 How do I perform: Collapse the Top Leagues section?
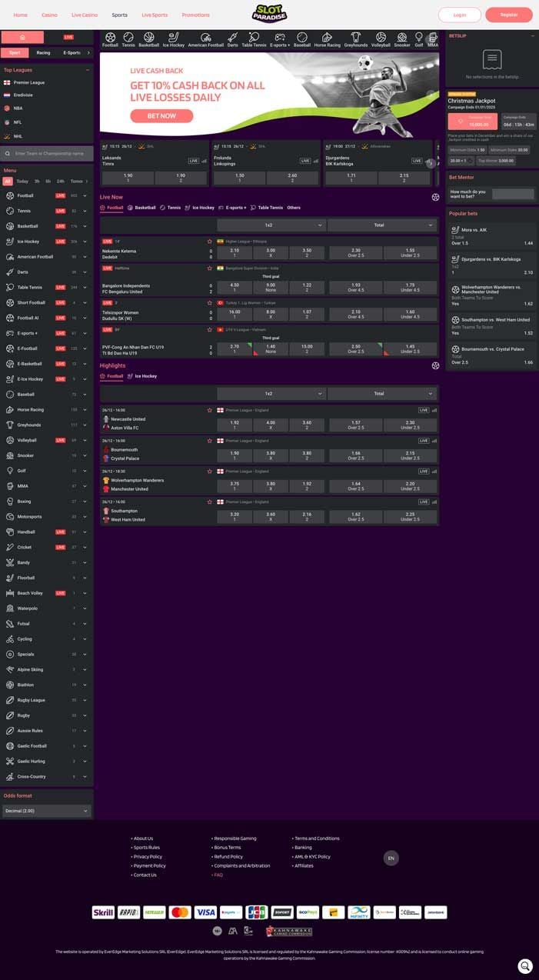pyautogui.click(x=88, y=70)
